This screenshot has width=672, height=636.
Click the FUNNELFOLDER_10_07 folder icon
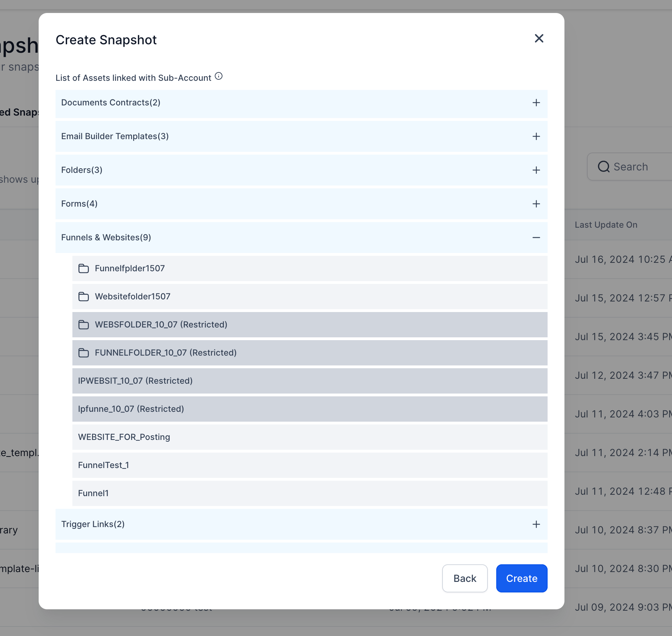point(84,353)
